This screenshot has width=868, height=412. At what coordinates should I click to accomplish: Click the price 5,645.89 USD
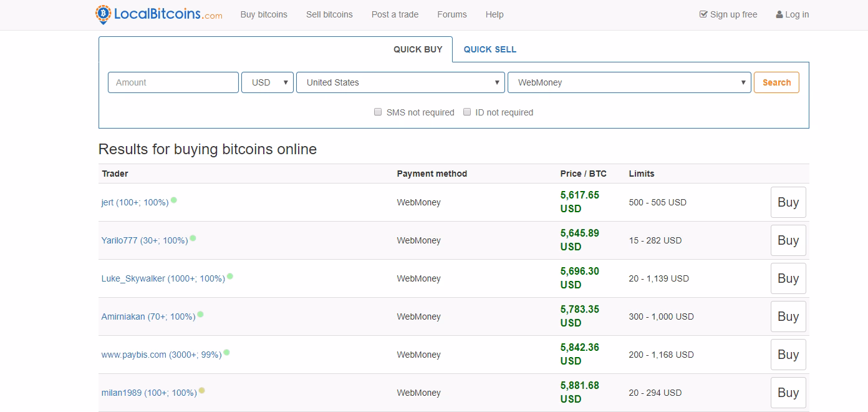pyautogui.click(x=580, y=240)
